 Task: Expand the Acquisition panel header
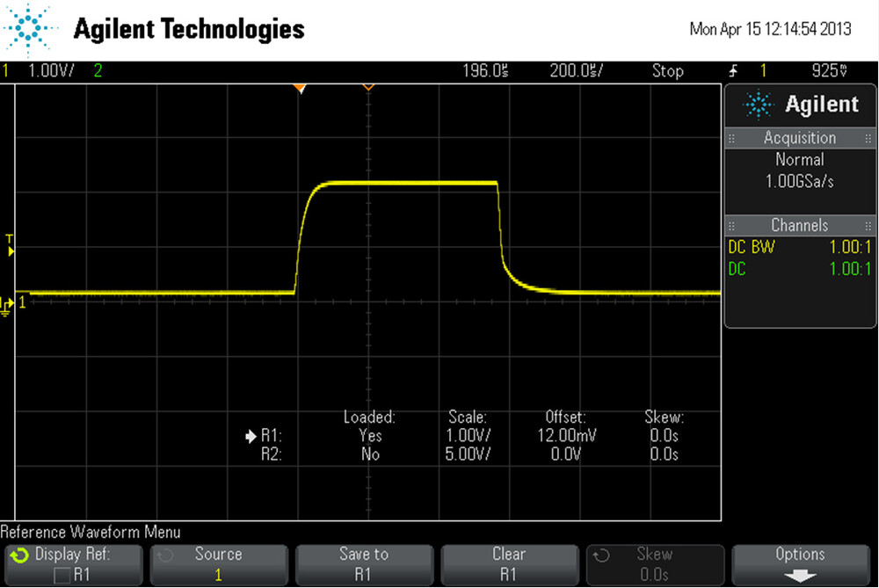pyautogui.click(x=799, y=138)
